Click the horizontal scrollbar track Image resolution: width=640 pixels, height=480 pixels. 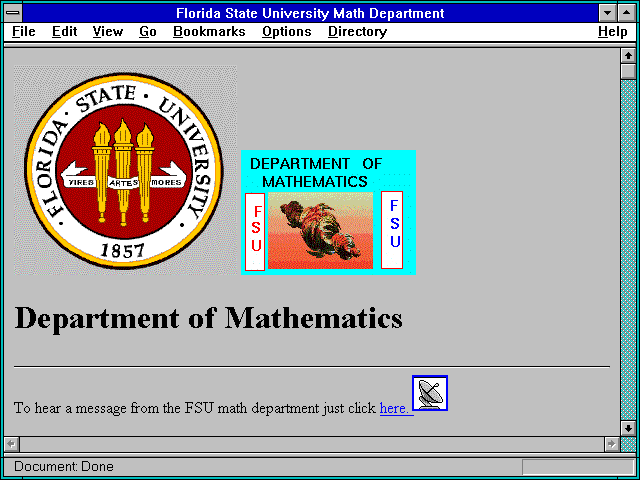point(311,444)
